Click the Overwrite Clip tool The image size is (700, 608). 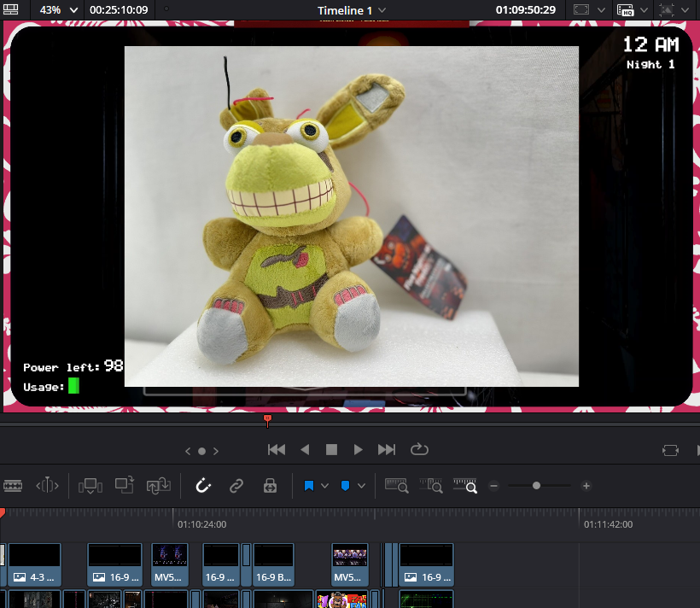click(x=125, y=485)
